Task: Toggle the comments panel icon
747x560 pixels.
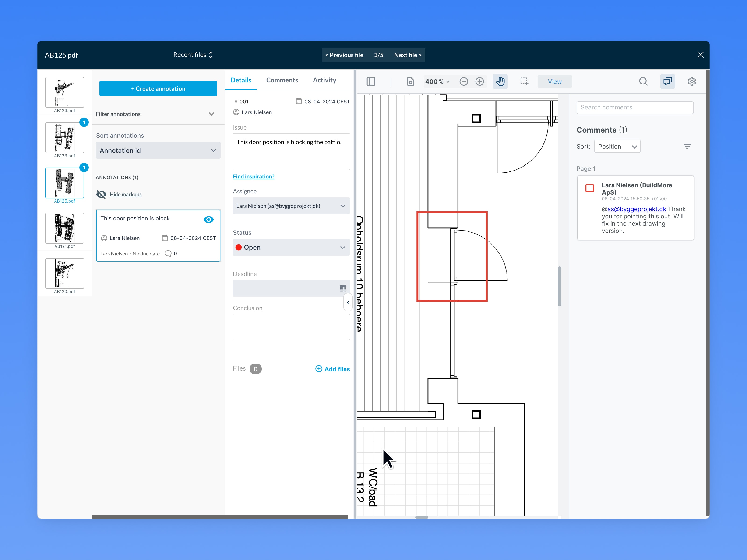Action: point(667,81)
